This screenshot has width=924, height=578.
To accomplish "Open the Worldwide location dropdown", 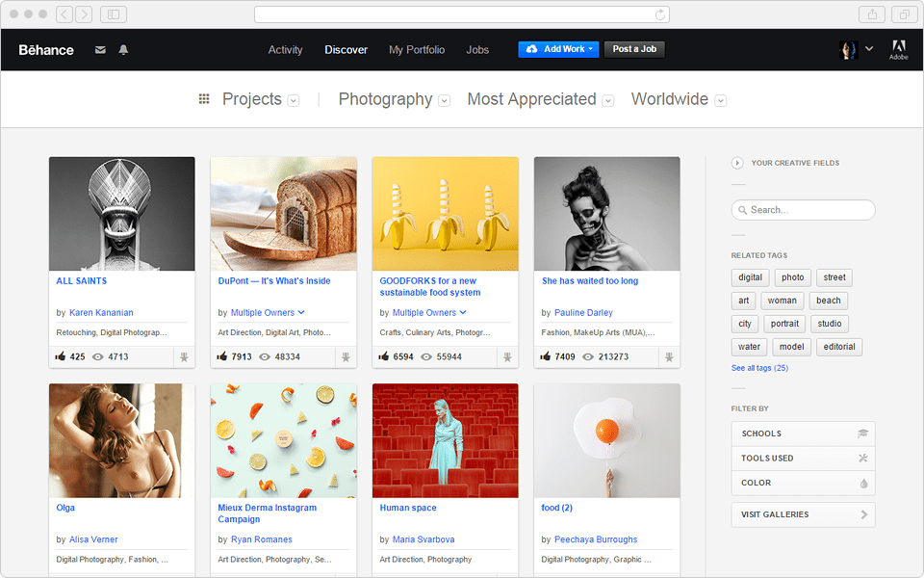I will [720, 100].
